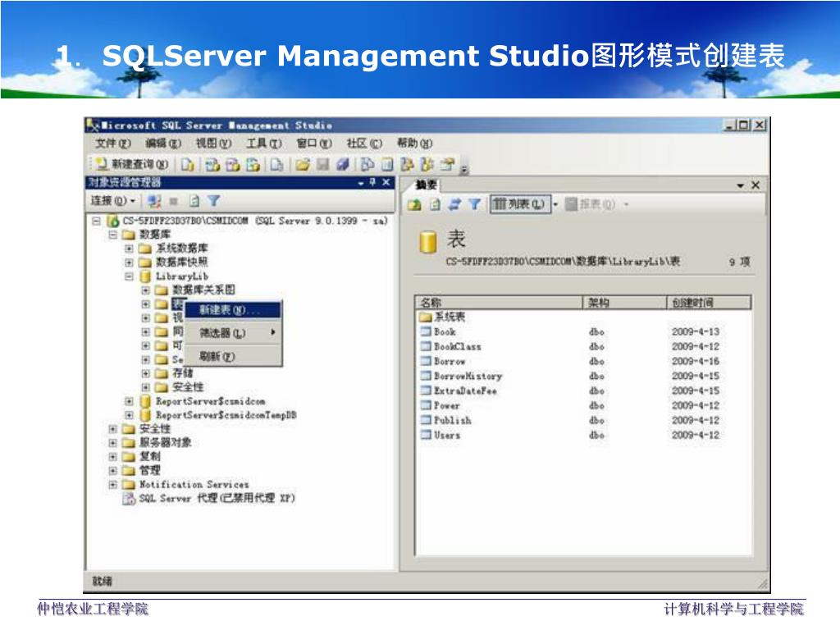The width and height of the screenshot is (840, 630).
Task: Click the Stop icon in Object Explorer
Action: [x=174, y=201]
